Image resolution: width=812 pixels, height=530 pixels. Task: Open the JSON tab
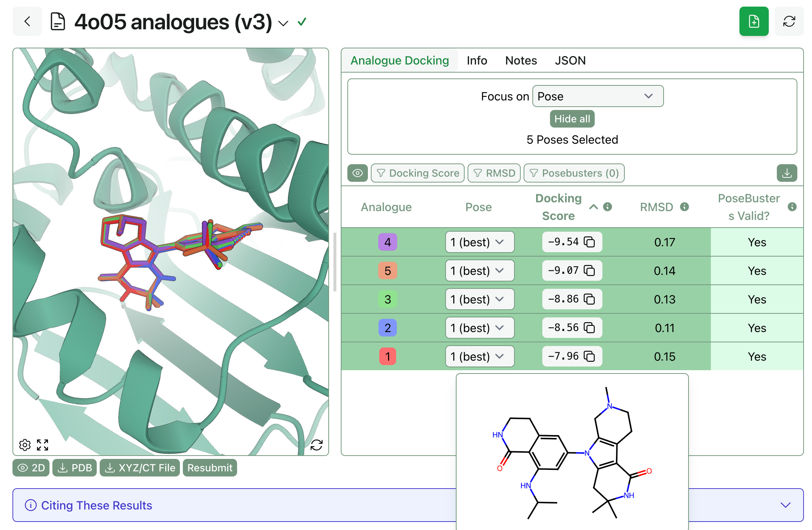(570, 60)
